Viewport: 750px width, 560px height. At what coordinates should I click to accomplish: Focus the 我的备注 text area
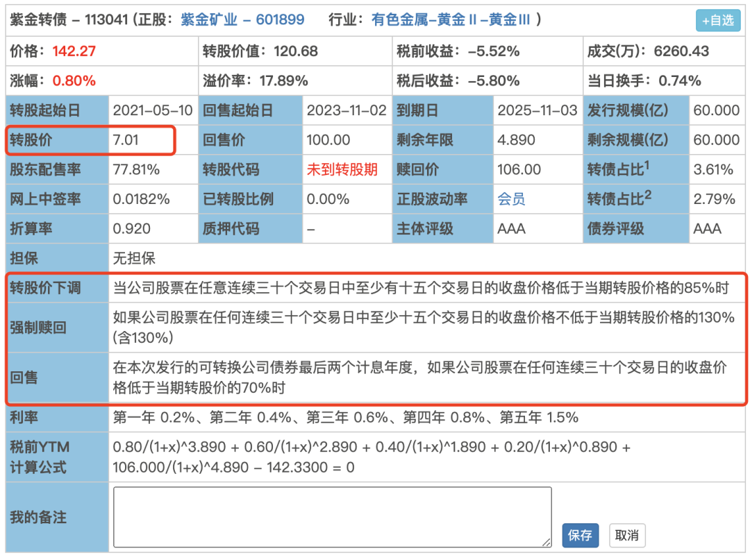[333, 517]
